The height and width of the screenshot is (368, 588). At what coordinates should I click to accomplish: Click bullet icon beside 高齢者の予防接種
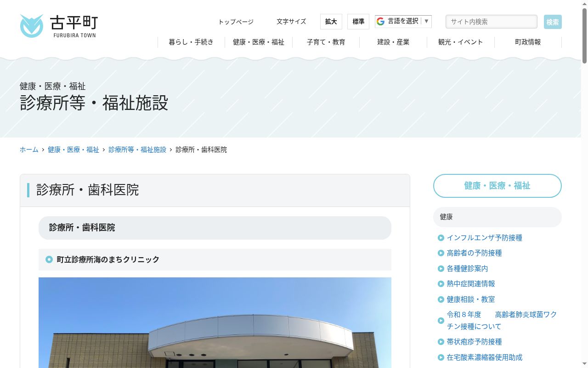441,253
